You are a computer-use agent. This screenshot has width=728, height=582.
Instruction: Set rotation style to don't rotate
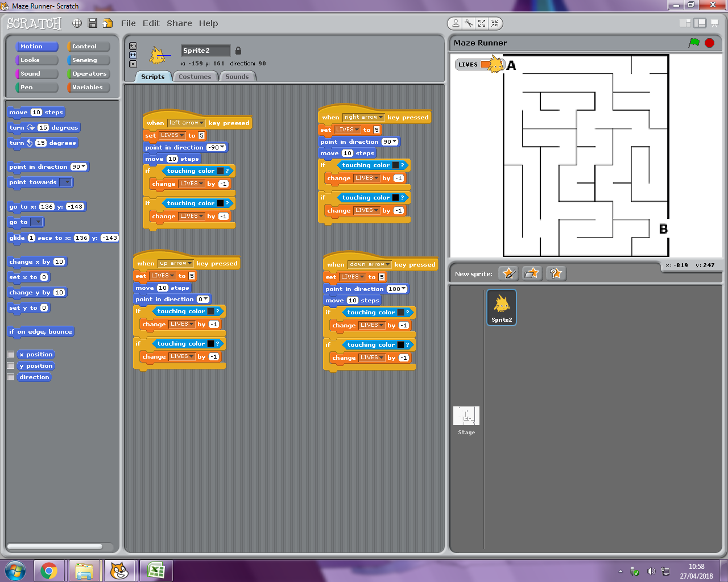[x=133, y=64]
